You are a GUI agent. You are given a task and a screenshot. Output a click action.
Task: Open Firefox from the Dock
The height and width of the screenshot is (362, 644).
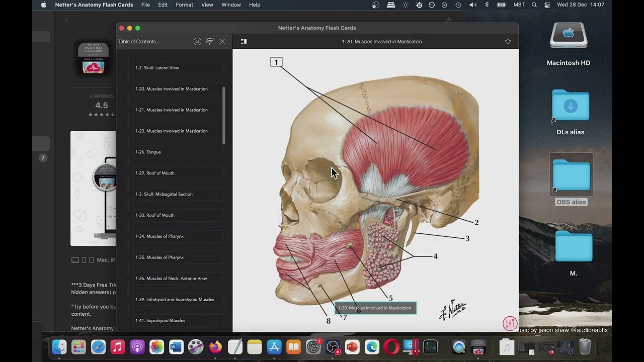[215, 347]
